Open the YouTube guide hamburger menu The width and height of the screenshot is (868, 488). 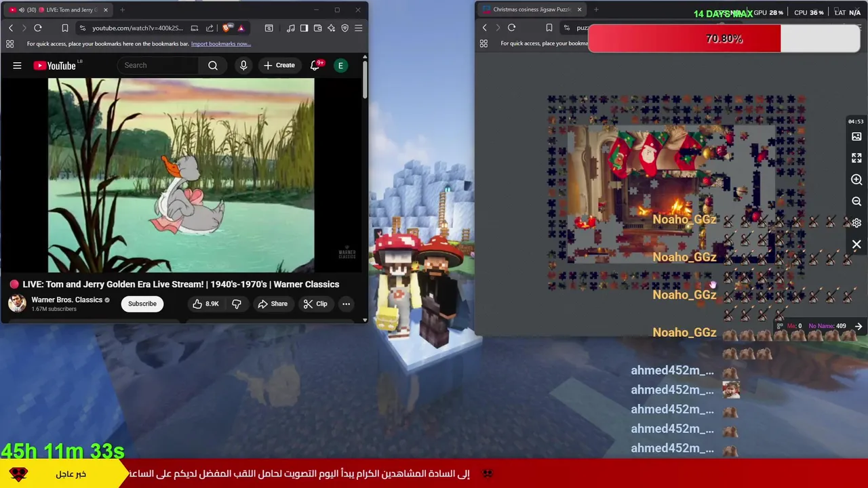(17, 65)
